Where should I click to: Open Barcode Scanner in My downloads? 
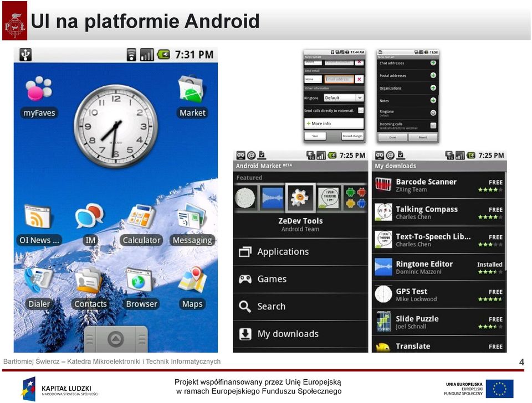coord(439,185)
